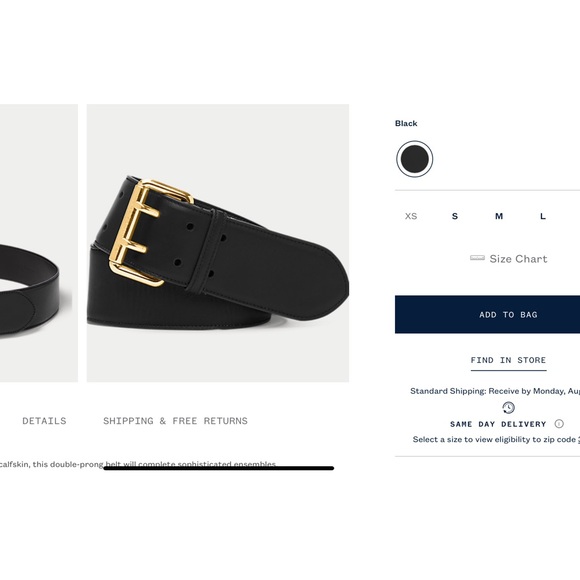580x580 pixels.
Task: Open Find in Store
Action: tap(508, 361)
